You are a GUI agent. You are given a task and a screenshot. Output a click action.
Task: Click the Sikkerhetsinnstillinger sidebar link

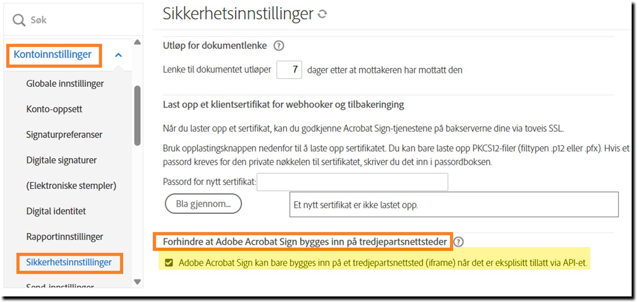coord(69,263)
